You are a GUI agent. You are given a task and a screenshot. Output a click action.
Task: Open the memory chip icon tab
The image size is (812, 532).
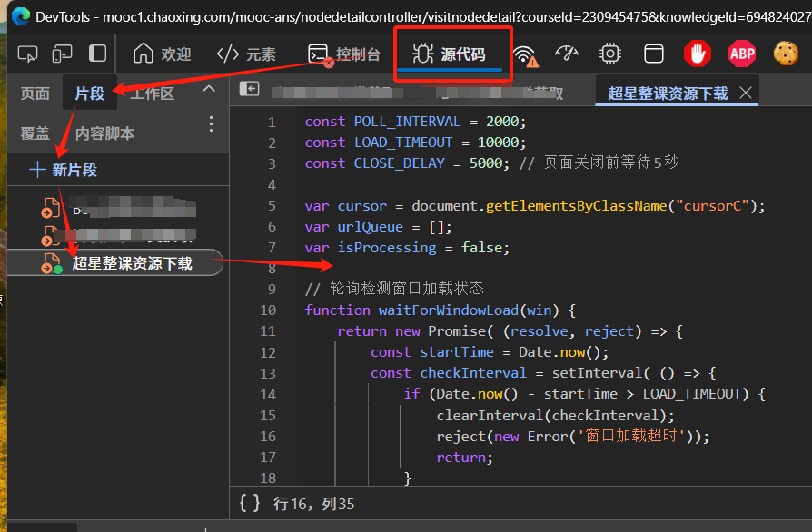pyautogui.click(x=610, y=54)
